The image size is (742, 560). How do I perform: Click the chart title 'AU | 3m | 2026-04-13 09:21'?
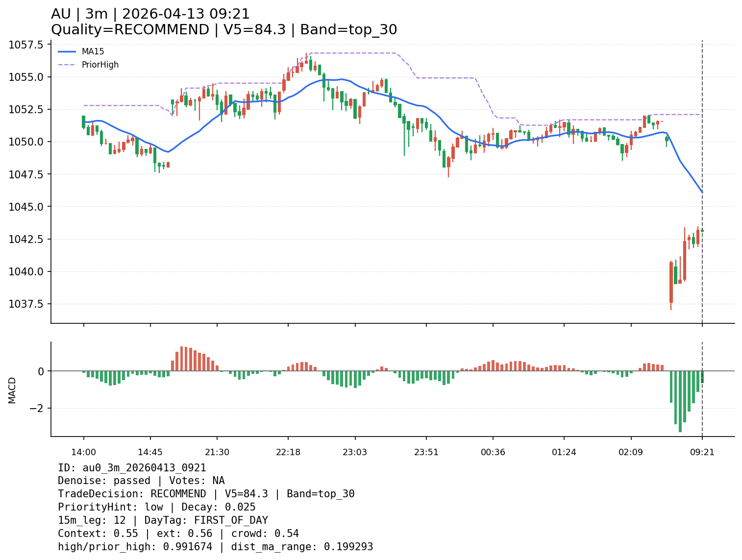click(150, 14)
